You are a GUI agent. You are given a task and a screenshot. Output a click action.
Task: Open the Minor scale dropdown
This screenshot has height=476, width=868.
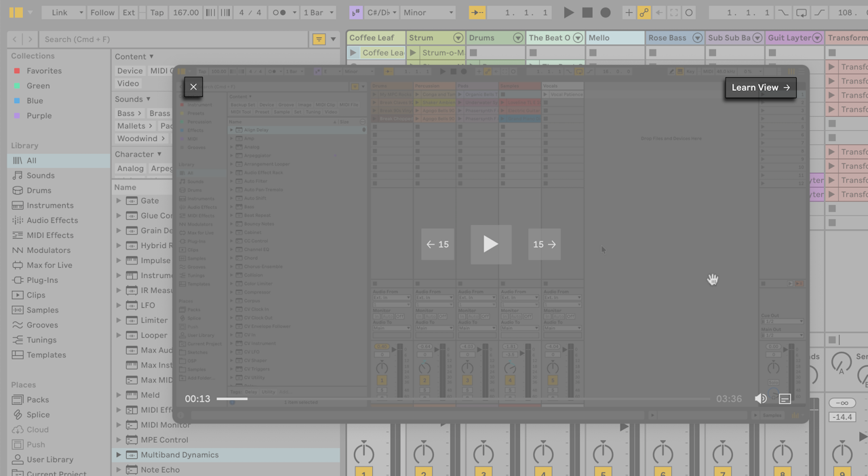coord(428,12)
